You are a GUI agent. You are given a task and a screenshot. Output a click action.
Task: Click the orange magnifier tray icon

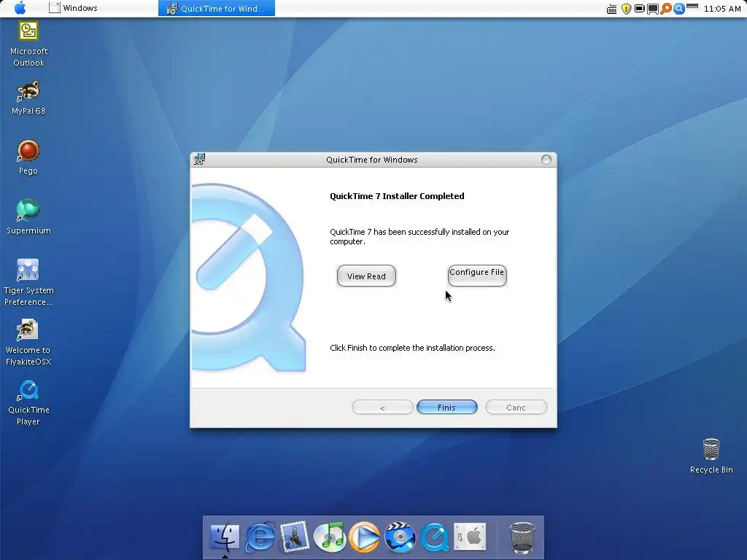[x=666, y=9]
